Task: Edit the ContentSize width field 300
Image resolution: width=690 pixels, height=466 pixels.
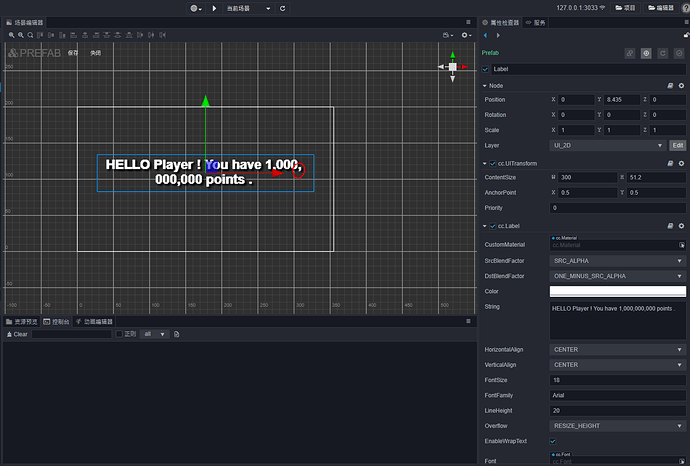Action: click(x=587, y=177)
